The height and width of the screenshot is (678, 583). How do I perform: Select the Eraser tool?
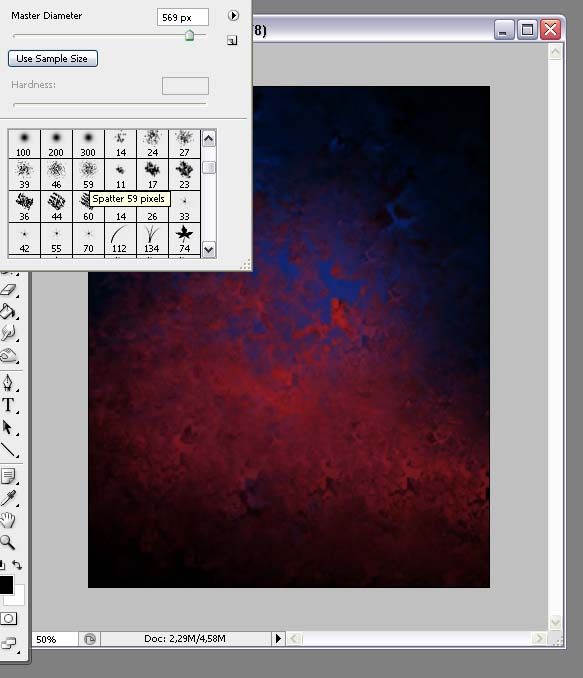pyautogui.click(x=8, y=290)
